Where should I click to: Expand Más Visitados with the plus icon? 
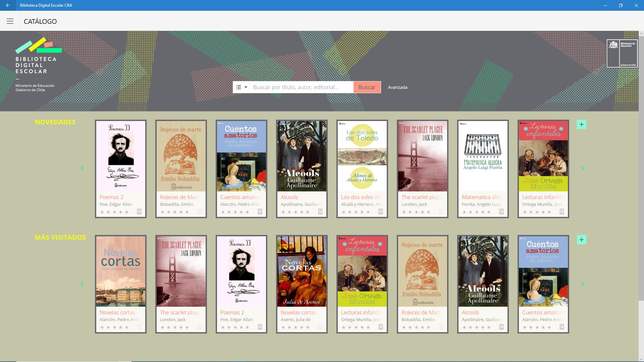tap(581, 240)
